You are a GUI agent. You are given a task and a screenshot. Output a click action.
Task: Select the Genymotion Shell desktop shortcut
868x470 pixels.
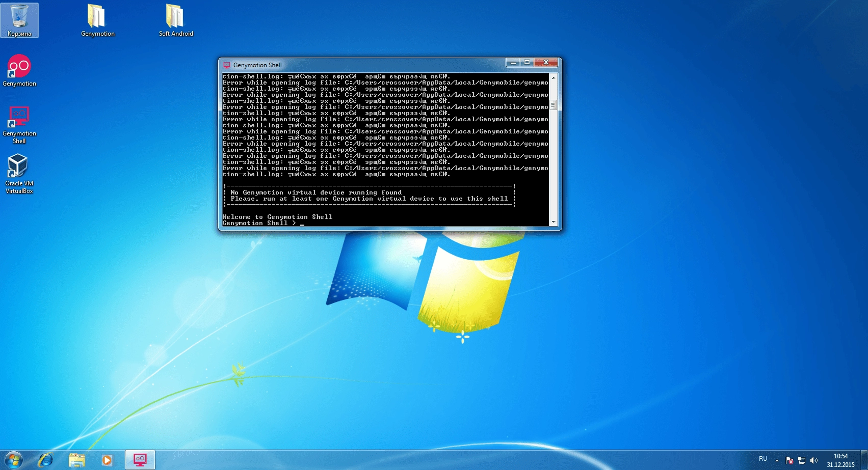pos(19,124)
